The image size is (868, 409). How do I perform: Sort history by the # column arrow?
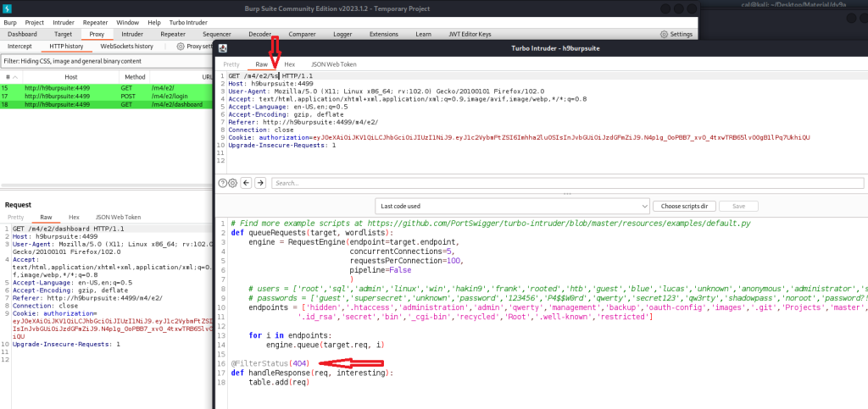point(15,77)
